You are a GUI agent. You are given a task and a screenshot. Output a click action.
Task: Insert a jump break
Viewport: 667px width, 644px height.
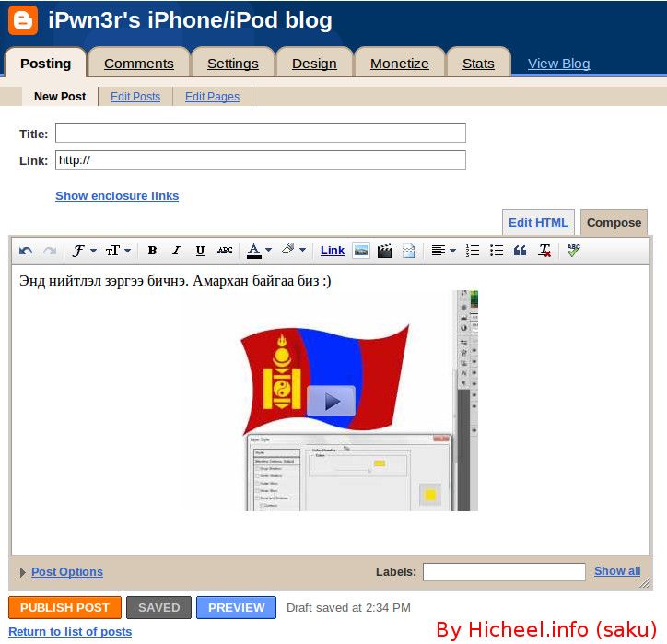408,251
